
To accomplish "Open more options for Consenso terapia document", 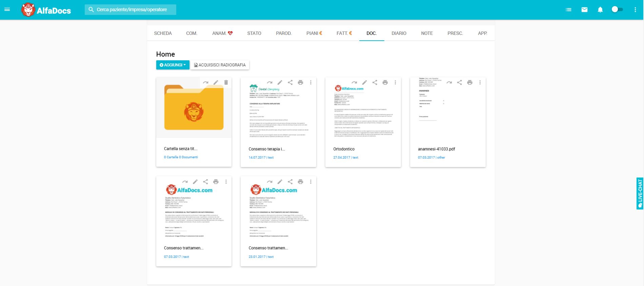I will pos(310,82).
